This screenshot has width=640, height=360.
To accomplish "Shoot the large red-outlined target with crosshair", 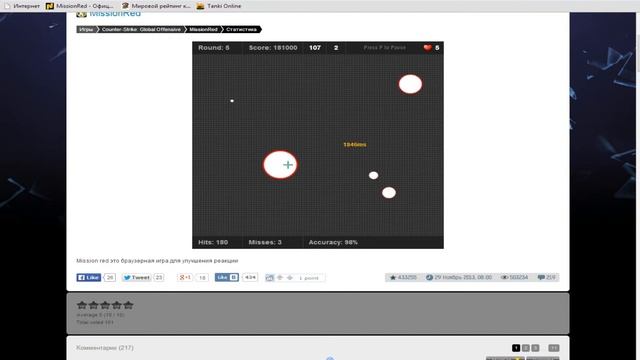I will click(280, 165).
